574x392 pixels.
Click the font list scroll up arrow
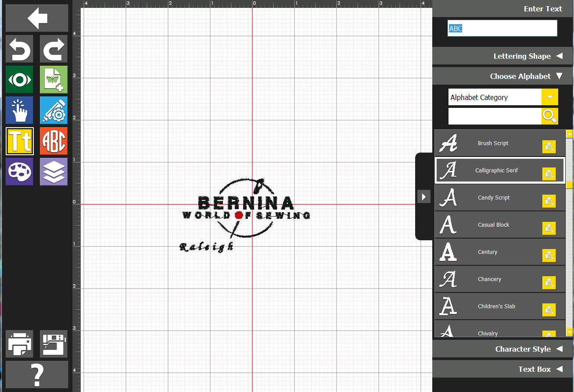[x=570, y=134]
